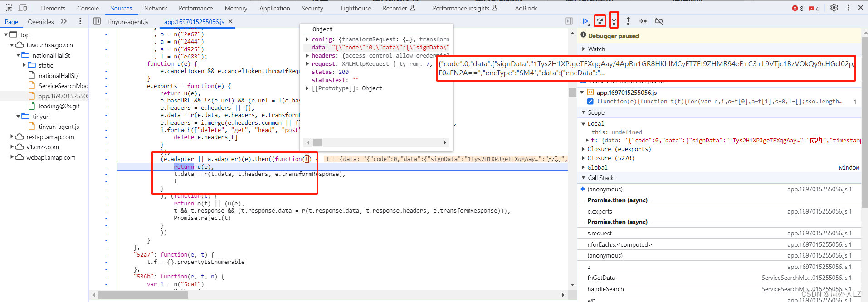Screen dimensions: 868x302
Task: Activate the inspect element picker icon
Action: coord(8,8)
